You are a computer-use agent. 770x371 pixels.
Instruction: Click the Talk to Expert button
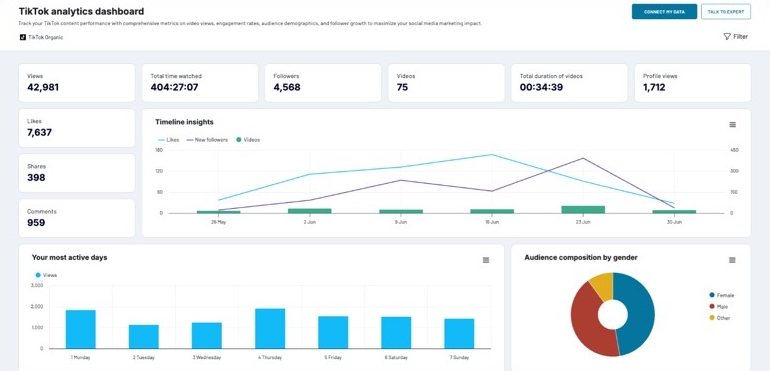726,12
